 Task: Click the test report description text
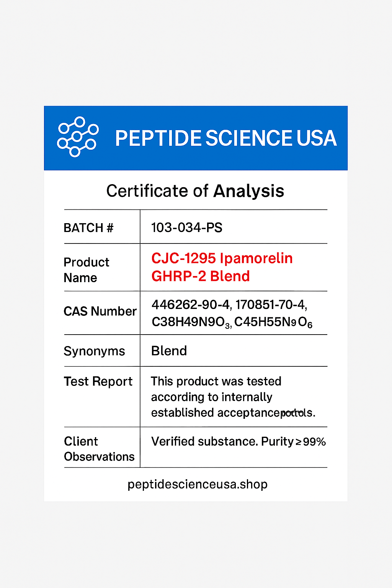[233, 397]
